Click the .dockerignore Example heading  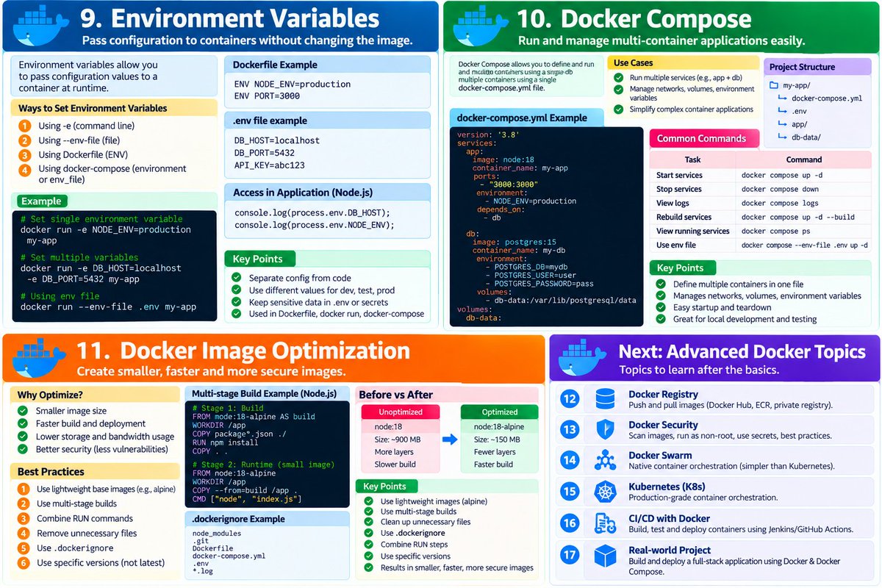coord(238,519)
